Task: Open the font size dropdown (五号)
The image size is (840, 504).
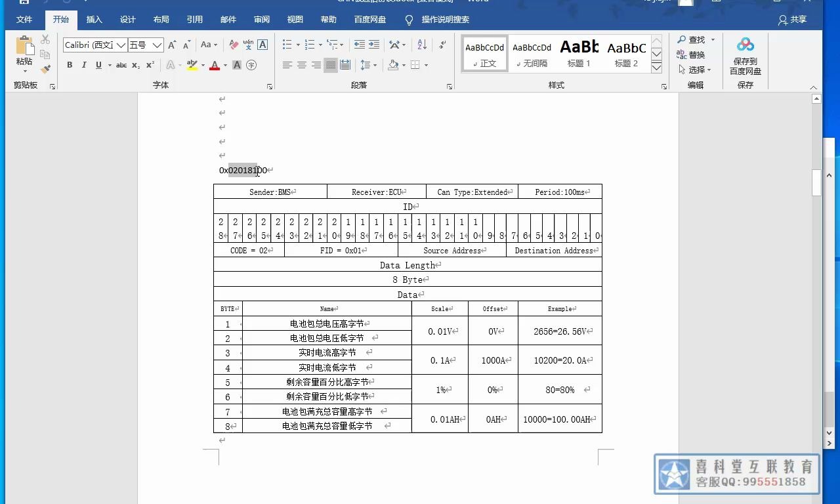Action: pyautogui.click(x=157, y=45)
